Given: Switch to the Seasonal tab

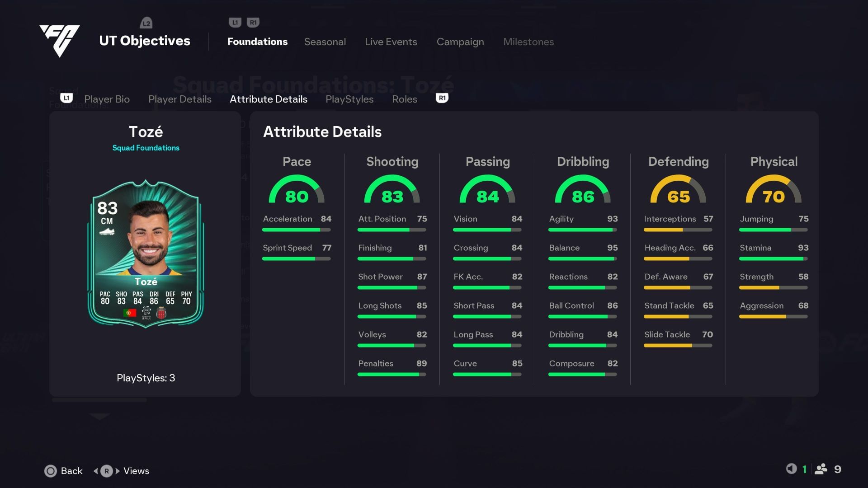Looking at the screenshot, I should [325, 42].
